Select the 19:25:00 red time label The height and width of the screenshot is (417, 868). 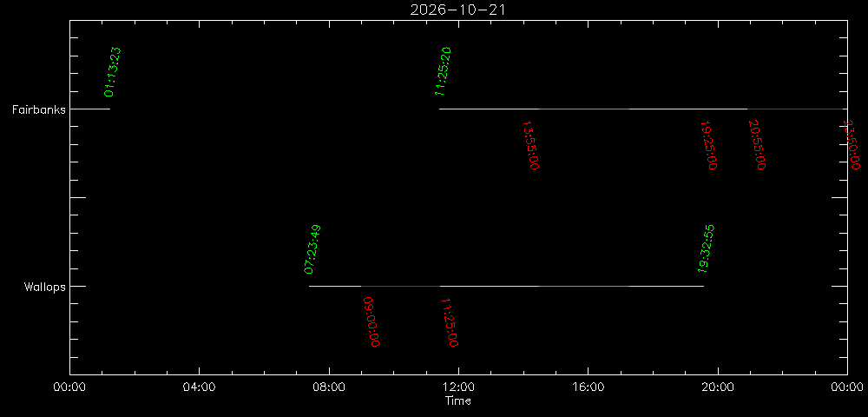point(708,145)
